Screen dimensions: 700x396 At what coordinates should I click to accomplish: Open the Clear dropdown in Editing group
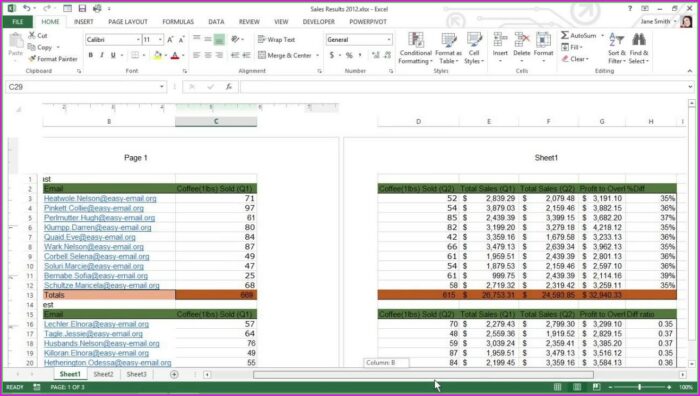coord(575,58)
